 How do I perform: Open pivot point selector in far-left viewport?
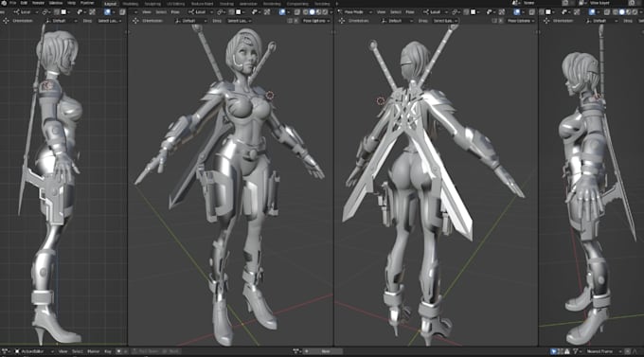click(46, 12)
